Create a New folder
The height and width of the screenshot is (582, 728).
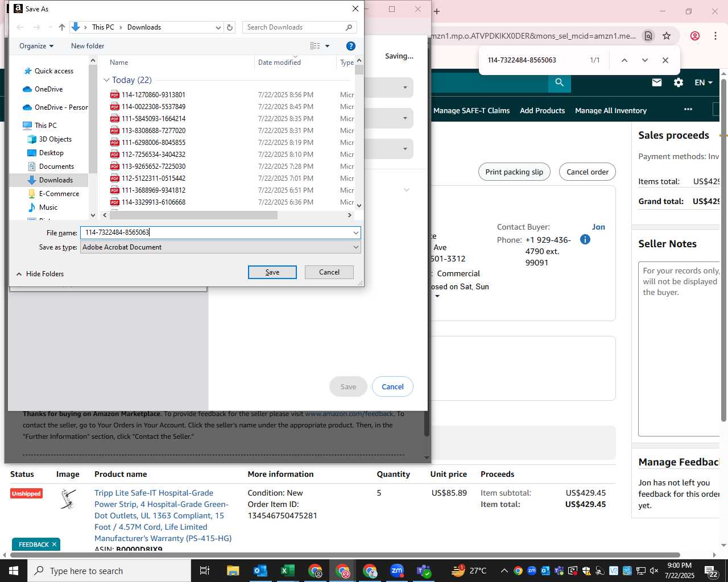coord(88,46)
